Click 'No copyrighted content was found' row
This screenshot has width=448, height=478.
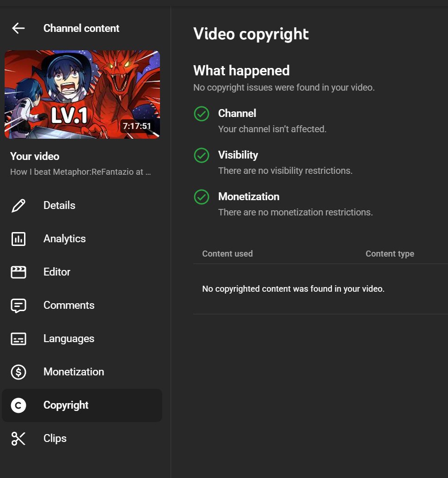point(320,289)
